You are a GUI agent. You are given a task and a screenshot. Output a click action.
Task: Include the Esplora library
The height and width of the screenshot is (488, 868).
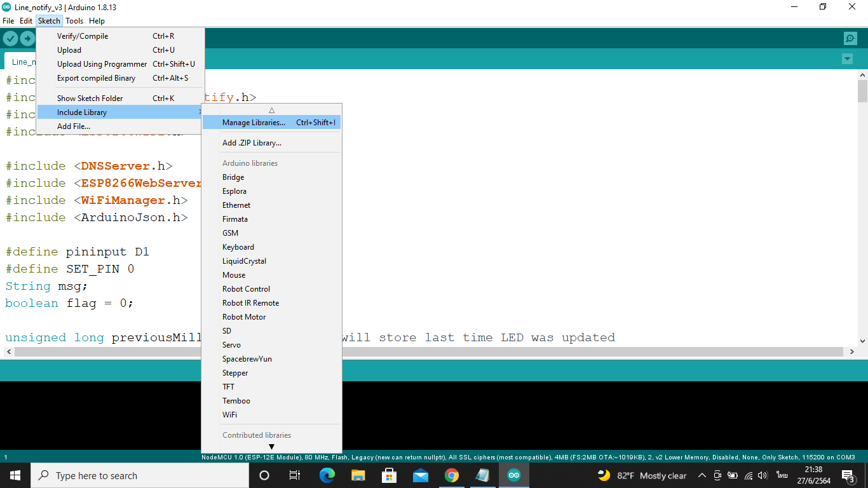[x=271, y=191]
